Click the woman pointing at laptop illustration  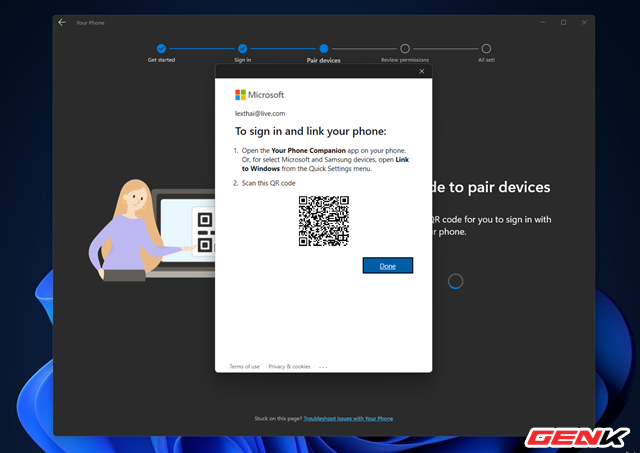point(152,230)
